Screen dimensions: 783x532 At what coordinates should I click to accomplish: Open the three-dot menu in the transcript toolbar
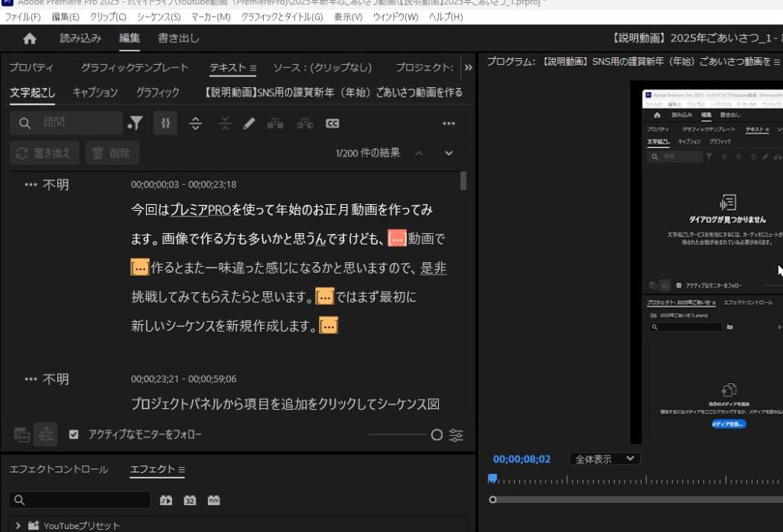(448, 123)
